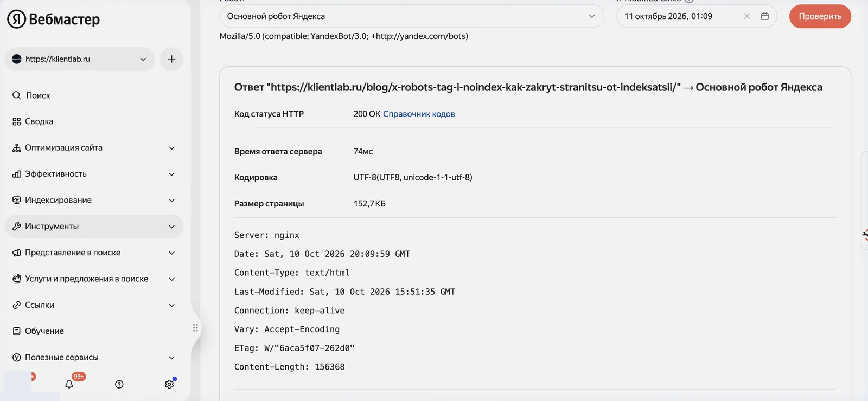This screenshot has width=868, height=401.
Task: Expand Ссылки section chevron
Action: coord(171,305)
